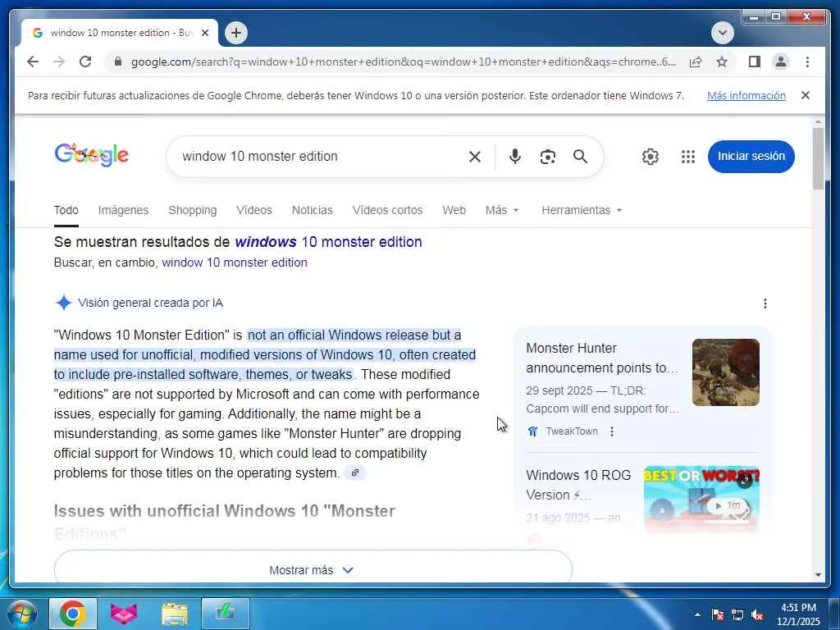Expand the overview with 'Mostrar más'
This screenshot has height=630, width=840.
tap(313, 569)
